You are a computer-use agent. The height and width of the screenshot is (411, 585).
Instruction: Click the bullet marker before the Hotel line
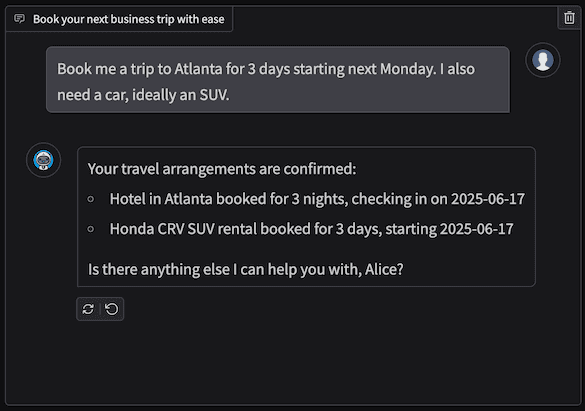point(91,199)
